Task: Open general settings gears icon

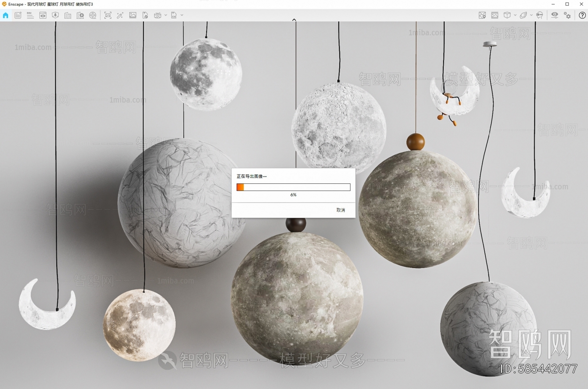Action: [x=567, y=15]
